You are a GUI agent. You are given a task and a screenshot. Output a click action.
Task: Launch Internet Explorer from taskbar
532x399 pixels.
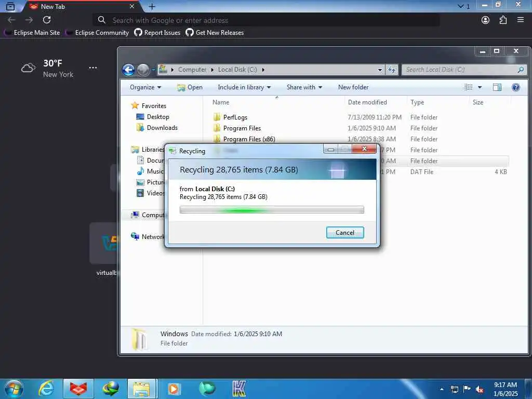pos(46,389)
